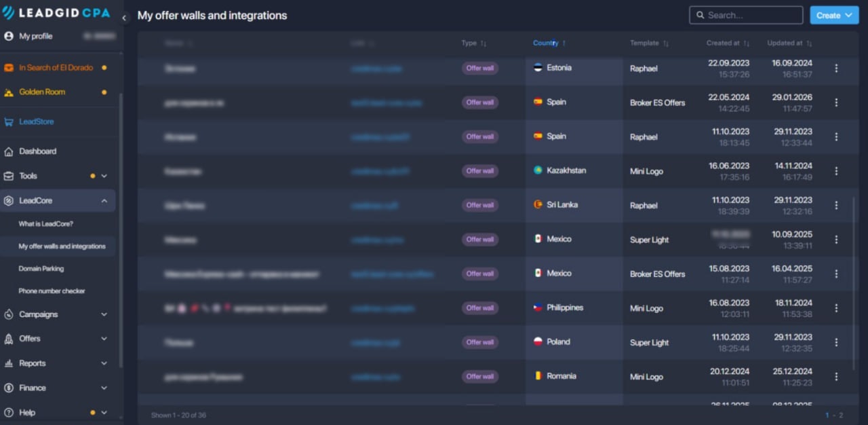Sort by Country column
The image size is (868, 425).
pyautogui.click(x=549, y=43)
